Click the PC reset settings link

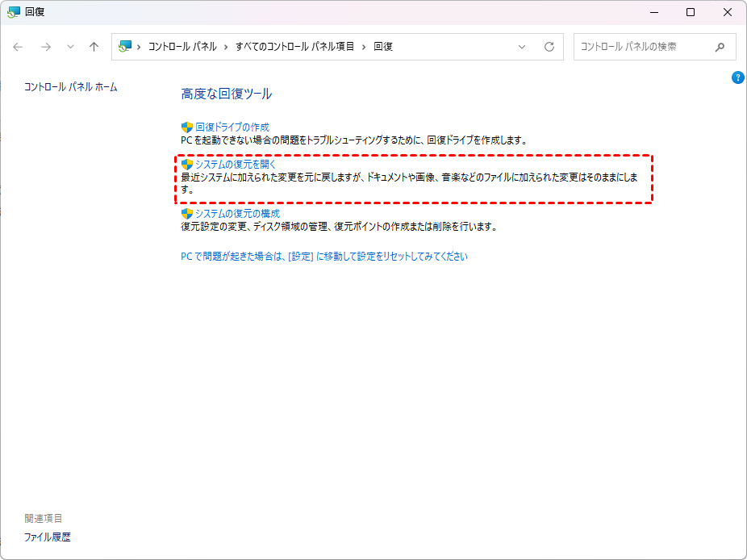[x=323, y=257]
